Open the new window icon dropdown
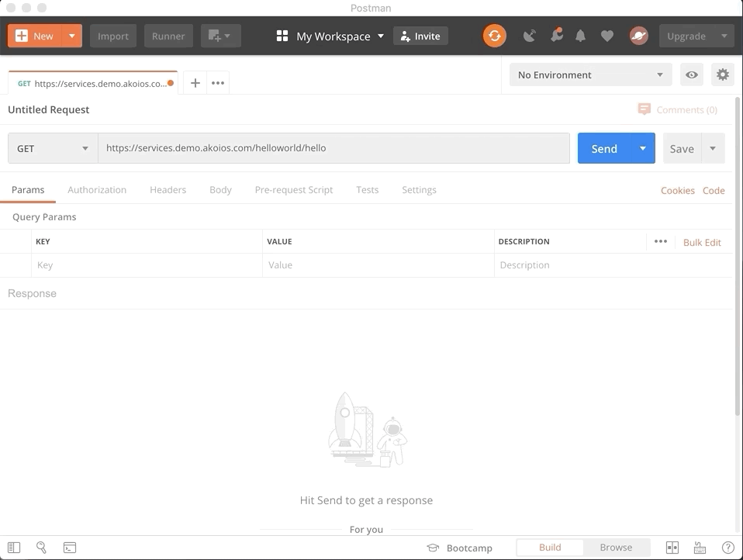 pyautogui.click(x=221, y=36)
